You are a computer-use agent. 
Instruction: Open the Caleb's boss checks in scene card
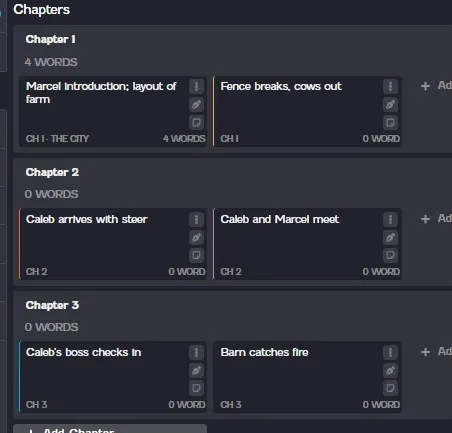coord(113,377)
